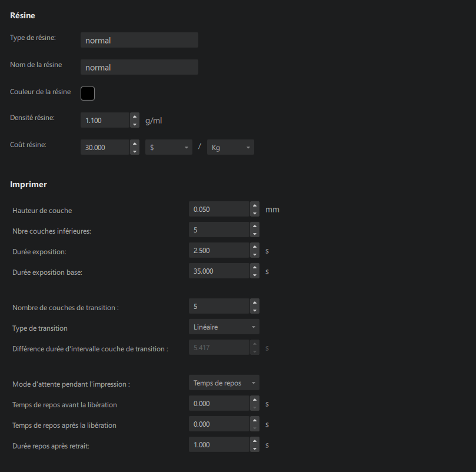The height and width of the screenshot is (472, 476).
Task: Open the Temps de repos mode dropdown
Action: tap(224, 383)
